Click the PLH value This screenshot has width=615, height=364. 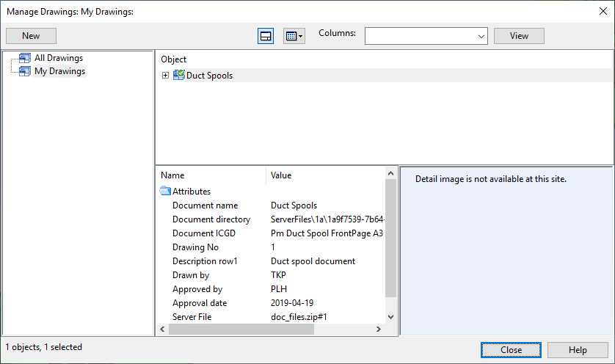pos(279,289)
